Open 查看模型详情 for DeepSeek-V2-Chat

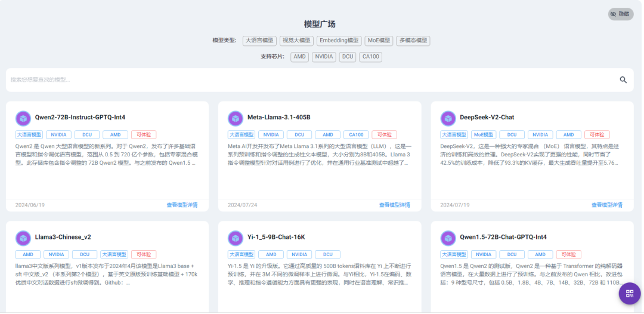click(x=606, y=205)
